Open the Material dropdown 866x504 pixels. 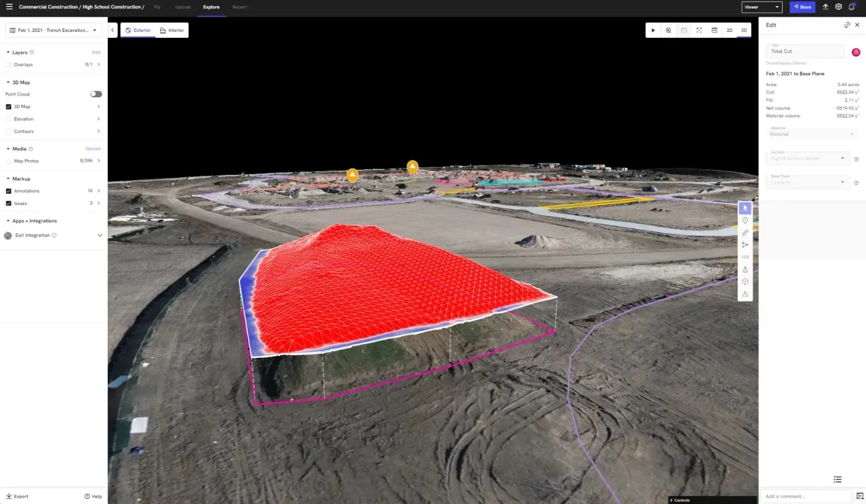pyautogui.click(x=812, y=133)
